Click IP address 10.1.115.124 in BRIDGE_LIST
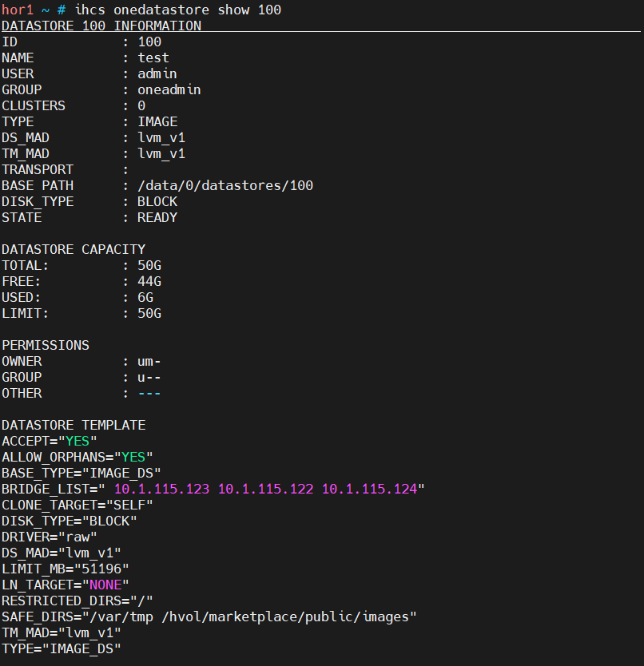Viewport: 644px width, 666px height. (369, 489)
